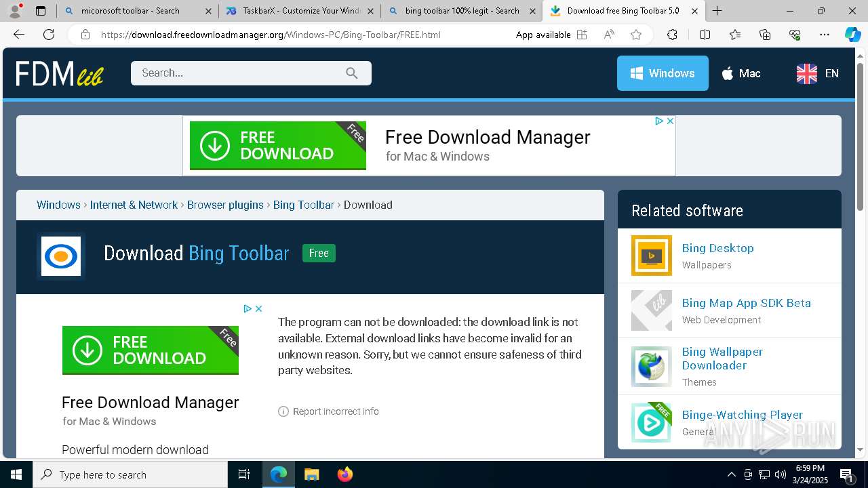The width and height of the screenshot is (868, 488).
Task: Switch to bing toolbar 100% legit tab
Action: [462, 11]
